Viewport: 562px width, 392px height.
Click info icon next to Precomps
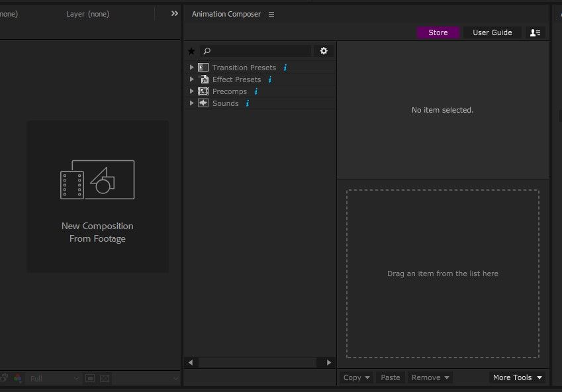256,91
